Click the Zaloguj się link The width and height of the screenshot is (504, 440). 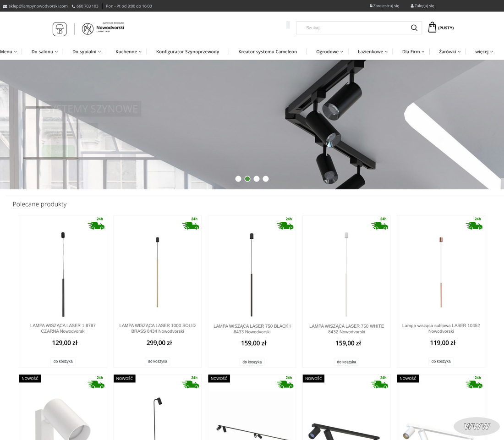pyautogui.click(x=424, y=6)
